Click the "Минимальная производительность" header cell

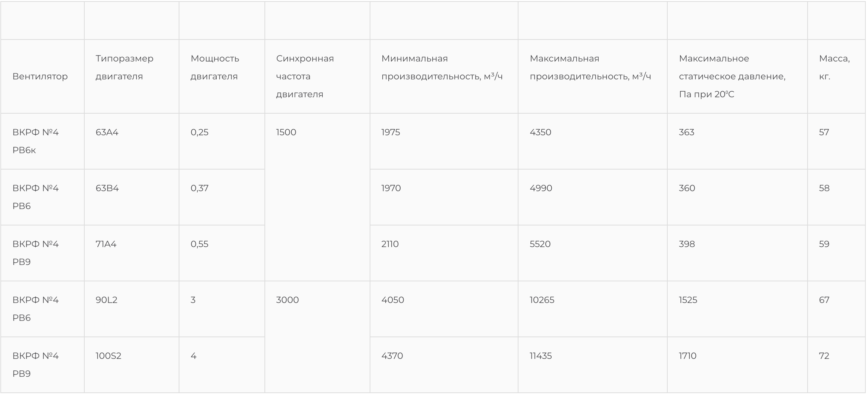tap(442, 67)
